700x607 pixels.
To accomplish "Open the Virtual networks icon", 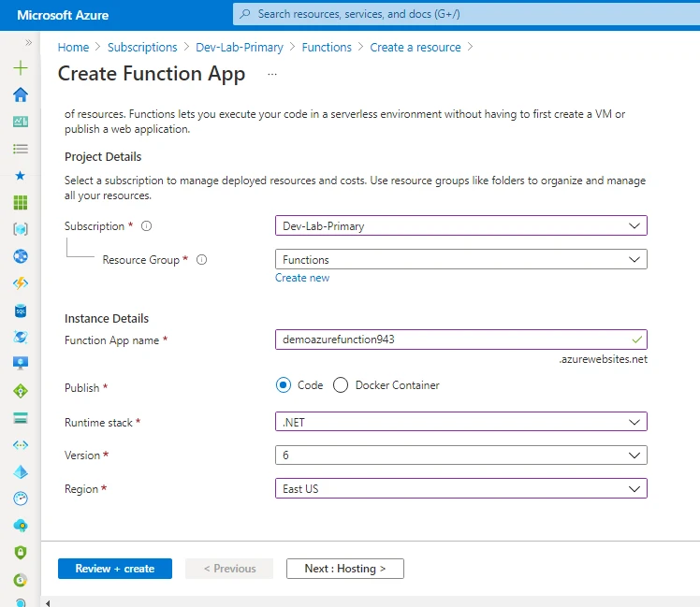I will pos(21,445).
